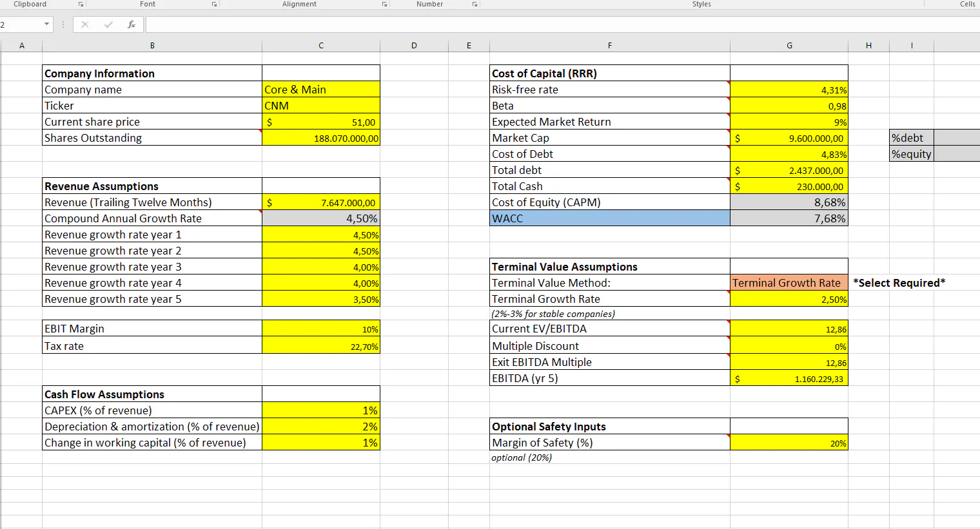Select the Beta 0,98 cell
The width and height of the screenshot is (980, 529).
[x=789, y=106]
